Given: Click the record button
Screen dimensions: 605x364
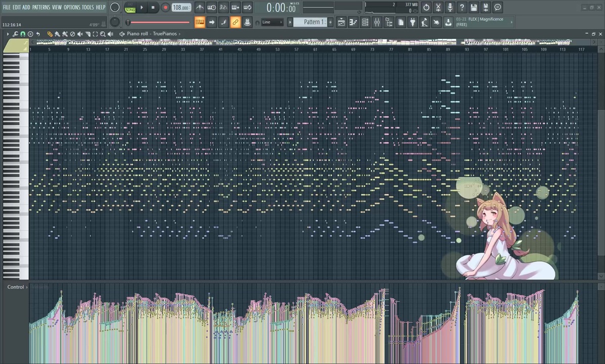Looking at the screenshot, I should 165,8.
